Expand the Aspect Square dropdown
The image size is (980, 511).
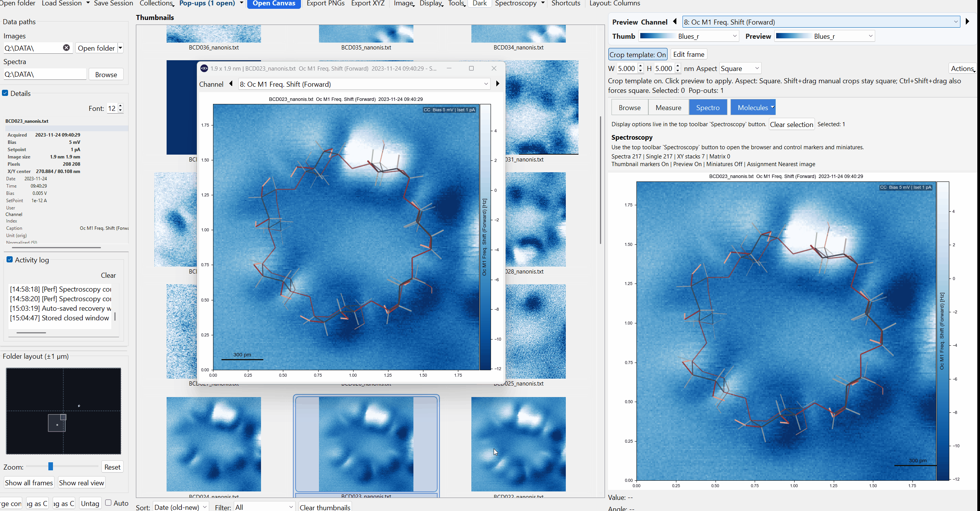pyautogui.click(x=740, y=69)
